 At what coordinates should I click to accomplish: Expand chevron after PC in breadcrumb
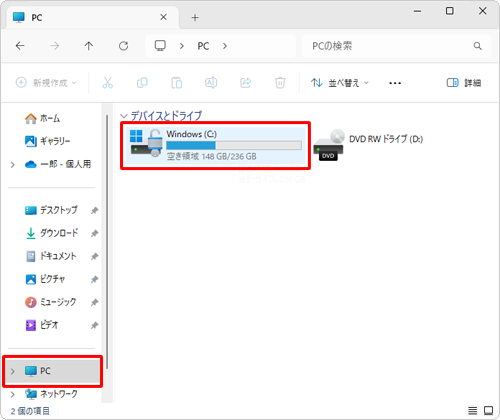pos(225,46)
